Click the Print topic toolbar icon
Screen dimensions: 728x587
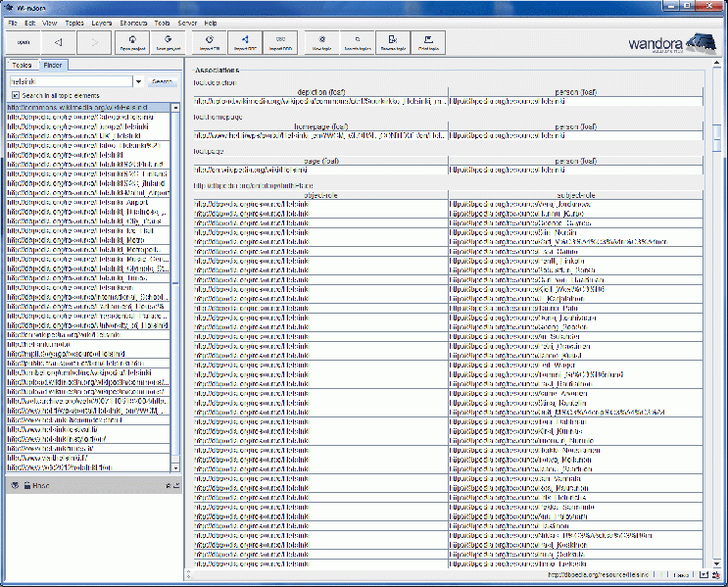[428, 42]
